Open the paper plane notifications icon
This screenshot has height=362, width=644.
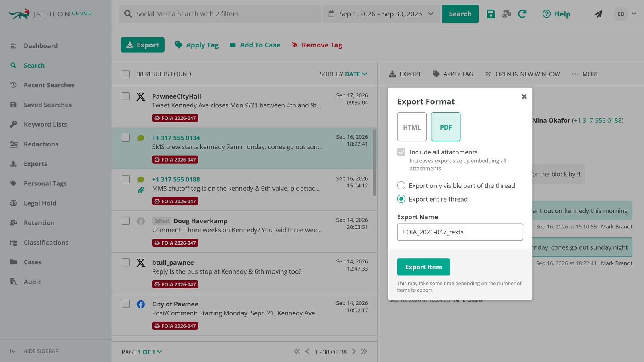(599, 14)
